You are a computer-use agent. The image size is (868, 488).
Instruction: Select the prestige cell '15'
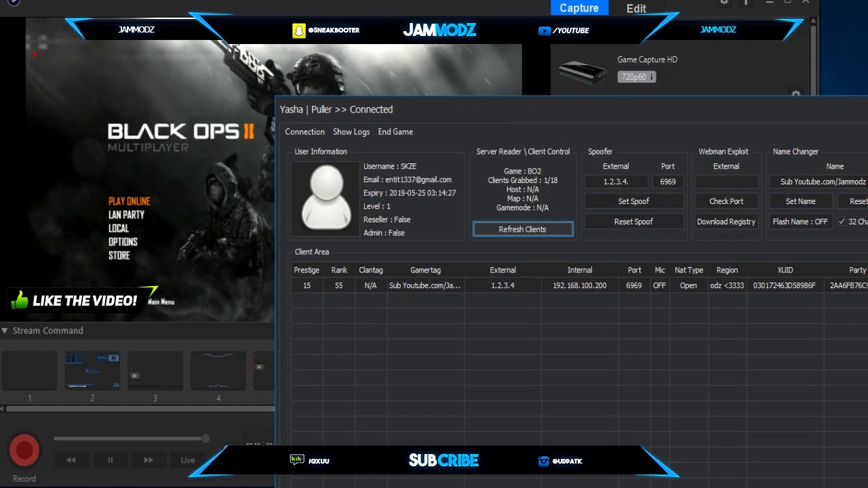(307, 285)
